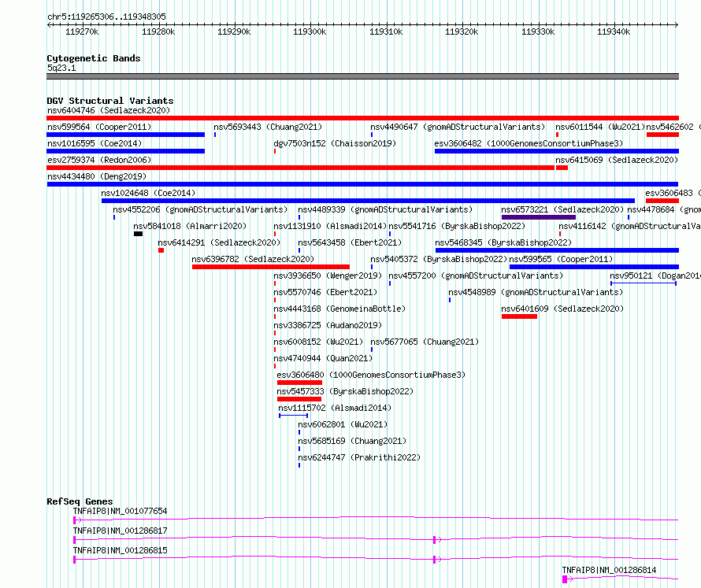Viewport: 701px width, 588px height.
Task: Select nsv4489339 (gnomADStructuralVariants) label
Action: pyautogui.click(x=385, y=209)
